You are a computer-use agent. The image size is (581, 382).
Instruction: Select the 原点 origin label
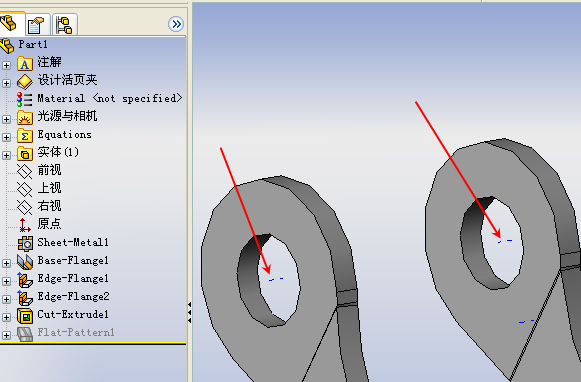coord(50,224)
